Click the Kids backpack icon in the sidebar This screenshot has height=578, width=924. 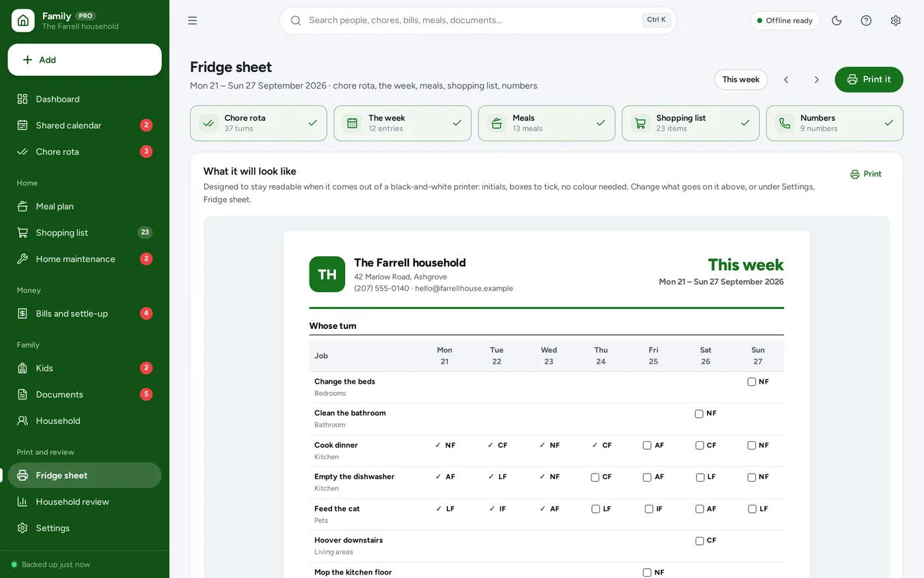click(22, 368)
